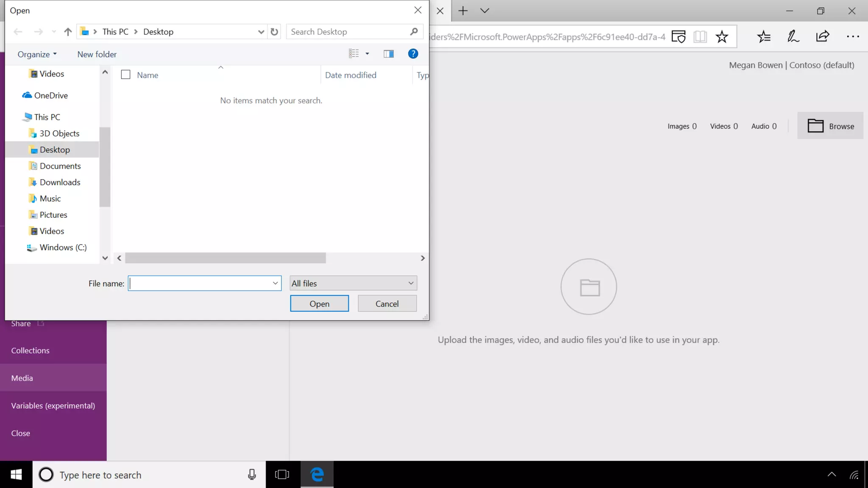Check the select-all checkbox by Name
This screenshot has width=868, height=488.
point(125,75)
